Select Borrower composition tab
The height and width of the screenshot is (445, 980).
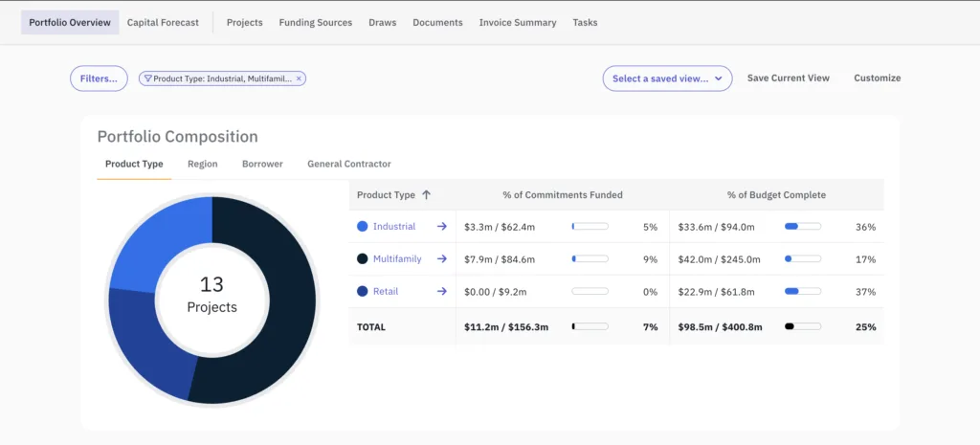click(x=262, y=164)
